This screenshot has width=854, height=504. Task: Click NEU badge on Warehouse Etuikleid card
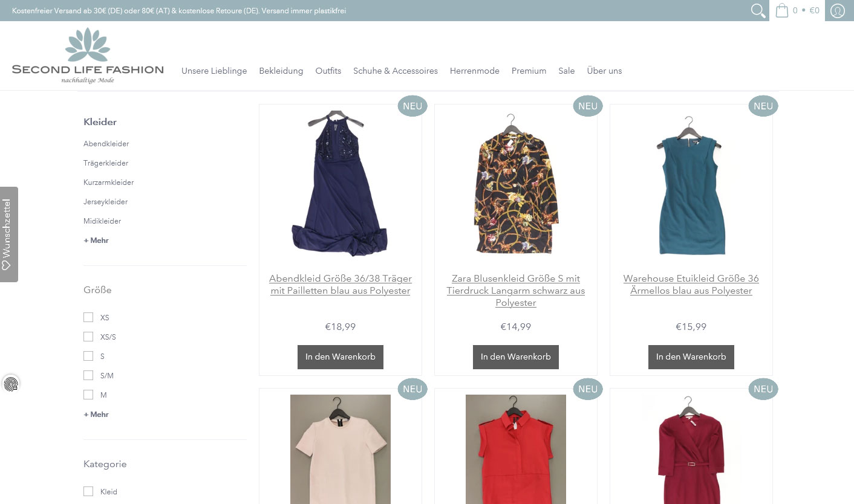click(x=763, y=106)
